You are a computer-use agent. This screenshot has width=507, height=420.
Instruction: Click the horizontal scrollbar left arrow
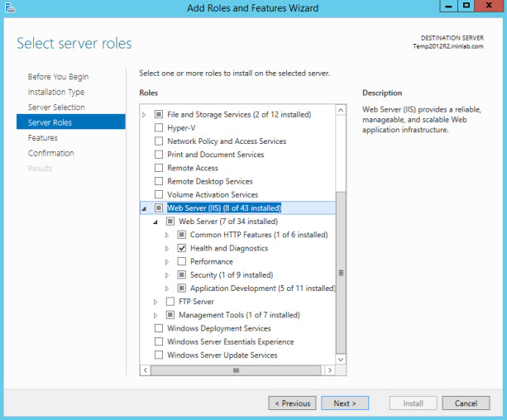point(146,370)
